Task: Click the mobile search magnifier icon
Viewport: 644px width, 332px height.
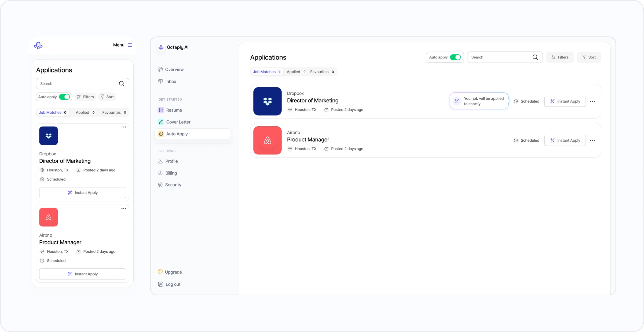Action: [x=122, y=84]
